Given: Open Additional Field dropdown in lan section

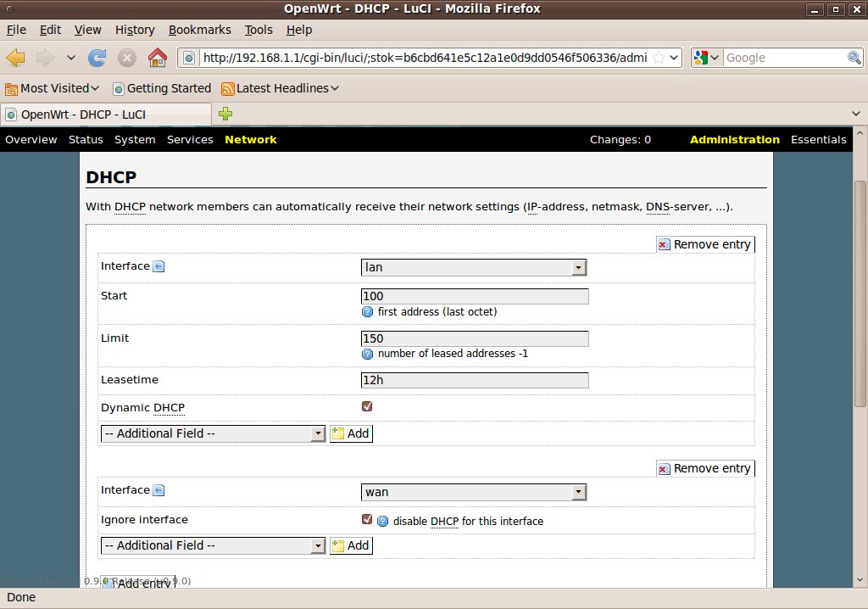Looking at the screenshot, I should [x=213, y=433].
